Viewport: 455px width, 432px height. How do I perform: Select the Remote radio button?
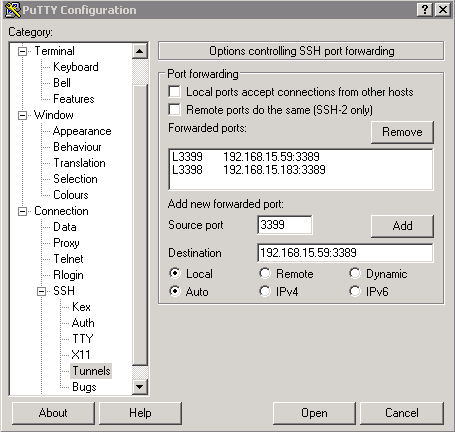[265, 273]
